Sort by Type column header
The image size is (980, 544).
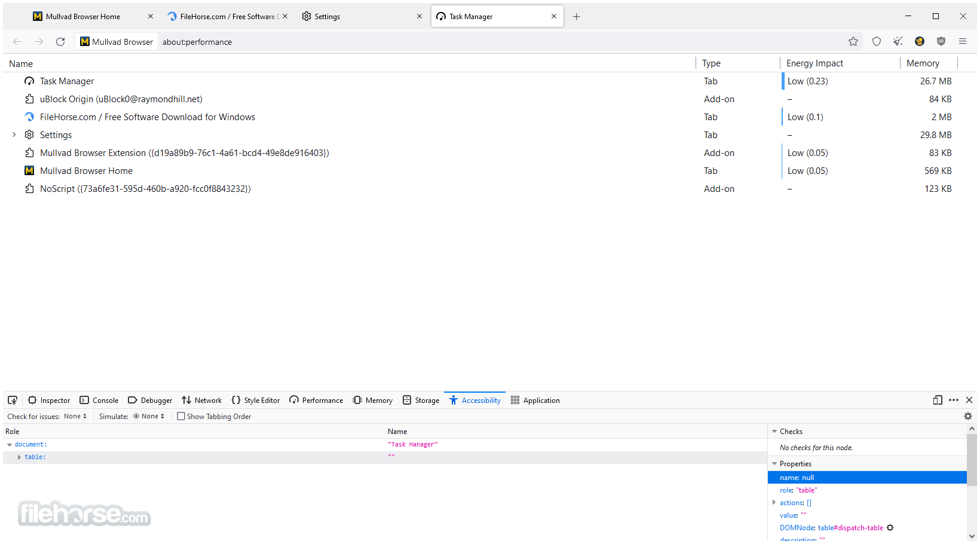pyautogui.click(x=738, y=63)
